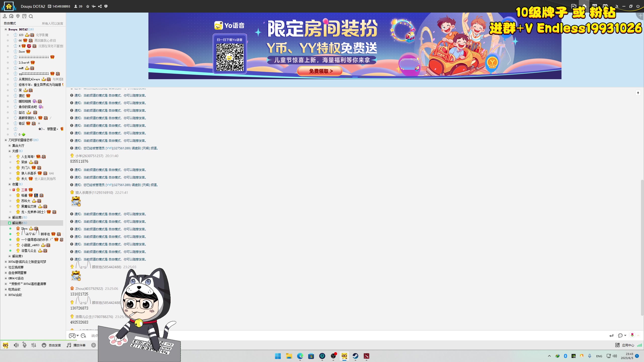Viewport: 644px width, 362px height.
Task: Open the 吃鸡合砍 channel
Action: tap(14, 289)
